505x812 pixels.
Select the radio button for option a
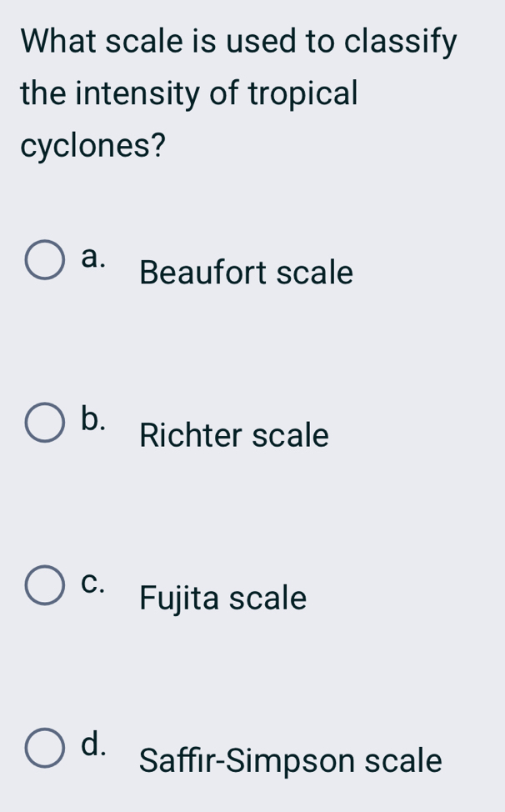[x=46, y=260]
